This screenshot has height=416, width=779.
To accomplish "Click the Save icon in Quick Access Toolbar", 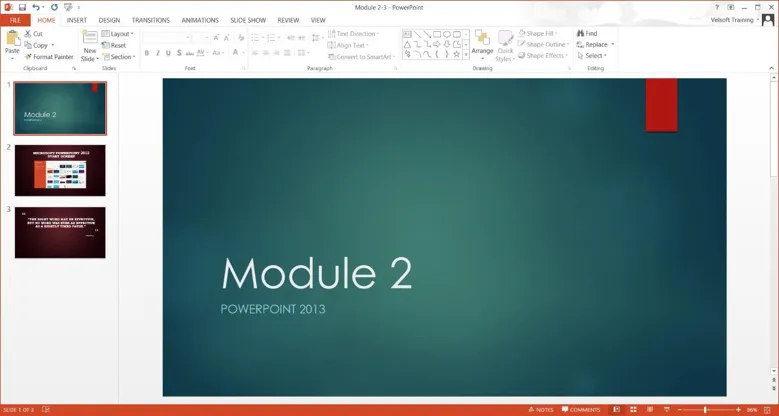I will 22,7.
